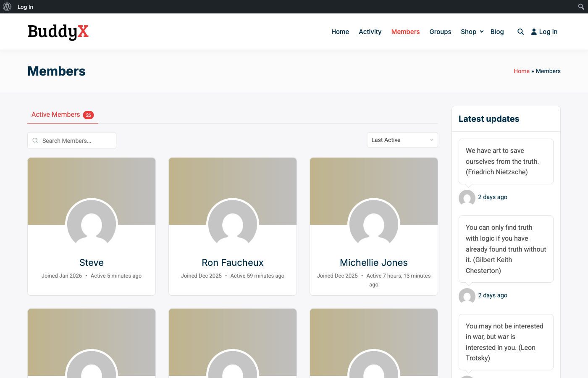Click the Home breadcrumb link
Image resolution: width=588 pixels, height=378 pixels.
click(522, 71)
